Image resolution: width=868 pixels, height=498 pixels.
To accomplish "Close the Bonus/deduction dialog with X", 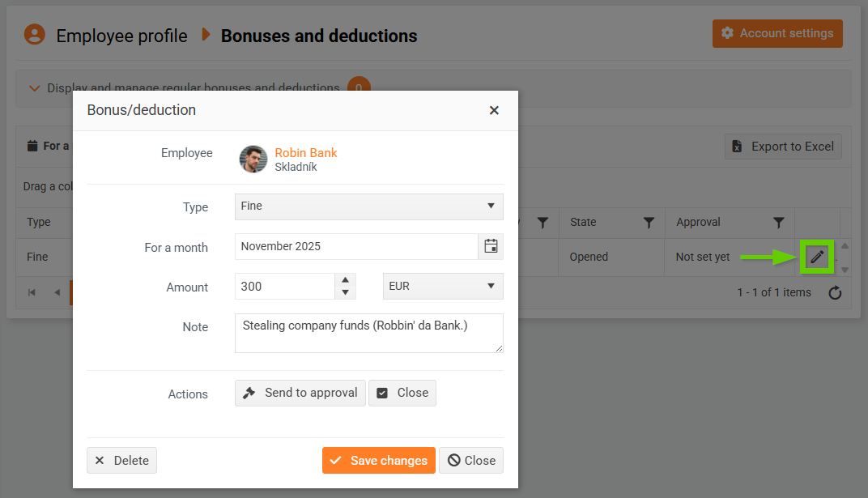I will [x=494, y=110].
